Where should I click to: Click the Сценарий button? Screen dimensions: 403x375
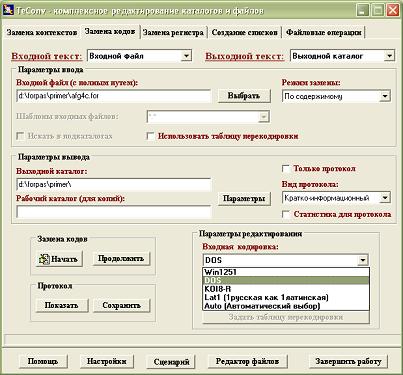pos(171,362)
